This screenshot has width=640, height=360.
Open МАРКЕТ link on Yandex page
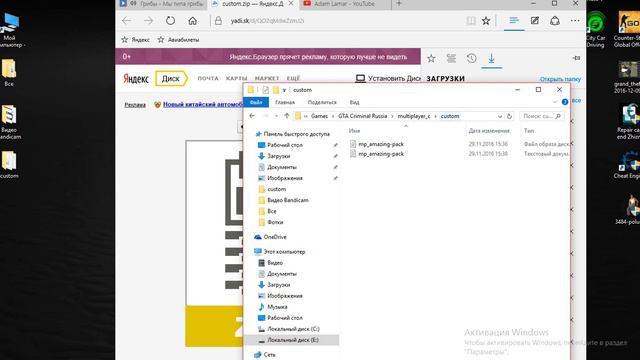click(x=267, y=78)
